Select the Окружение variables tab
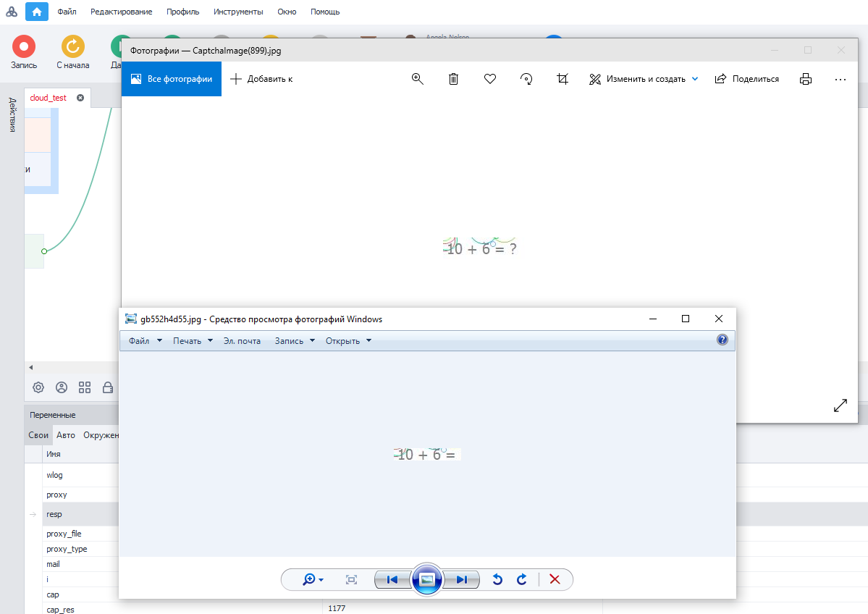Image resolution: width=868 pixels, height=614 pixels. (x=101, y=435)
